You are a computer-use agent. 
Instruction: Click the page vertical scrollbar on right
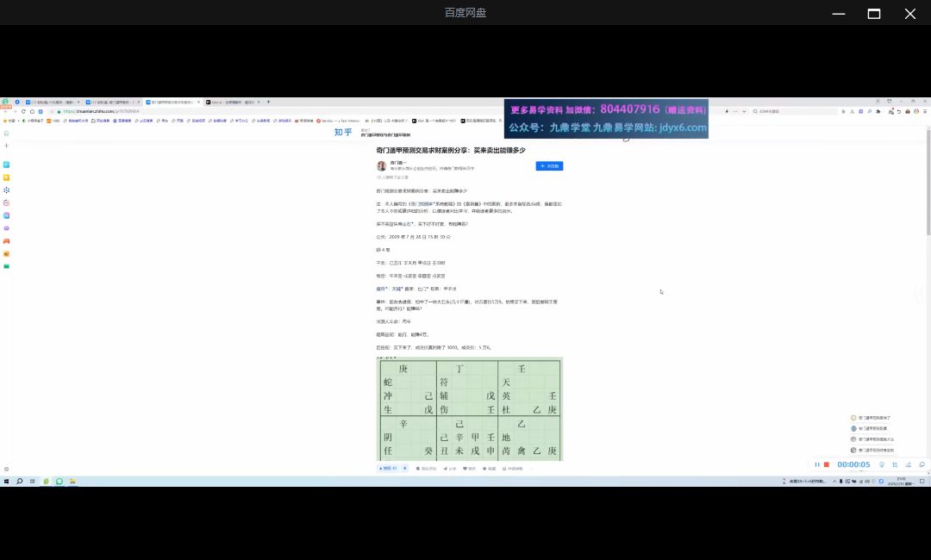[x=928, y=181]
